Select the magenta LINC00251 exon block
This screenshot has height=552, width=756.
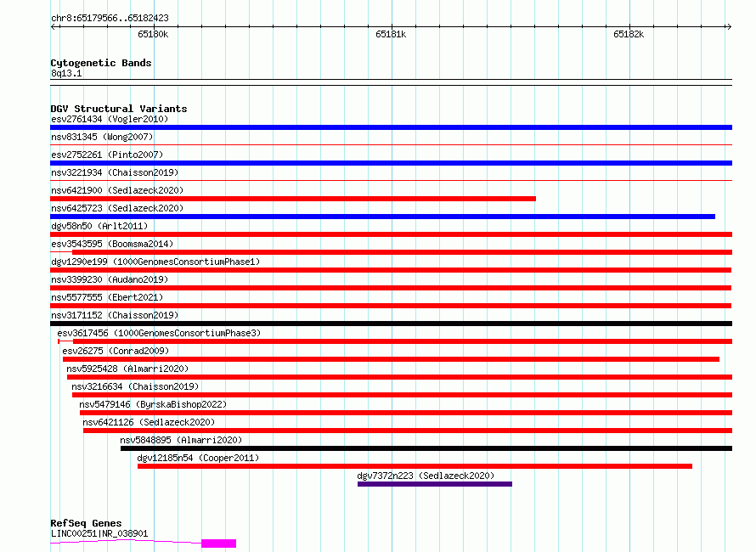219,544
